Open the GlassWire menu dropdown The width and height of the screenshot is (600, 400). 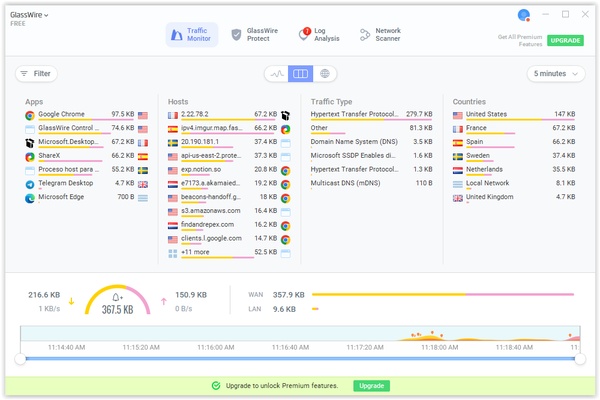[29, 15]
